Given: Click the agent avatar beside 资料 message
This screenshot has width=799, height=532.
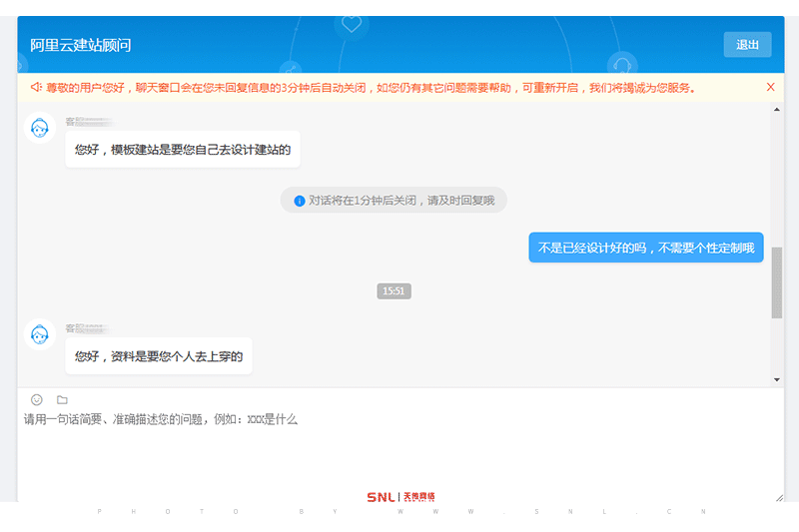Looking at the screenshot, I should (x=40, y=334).
